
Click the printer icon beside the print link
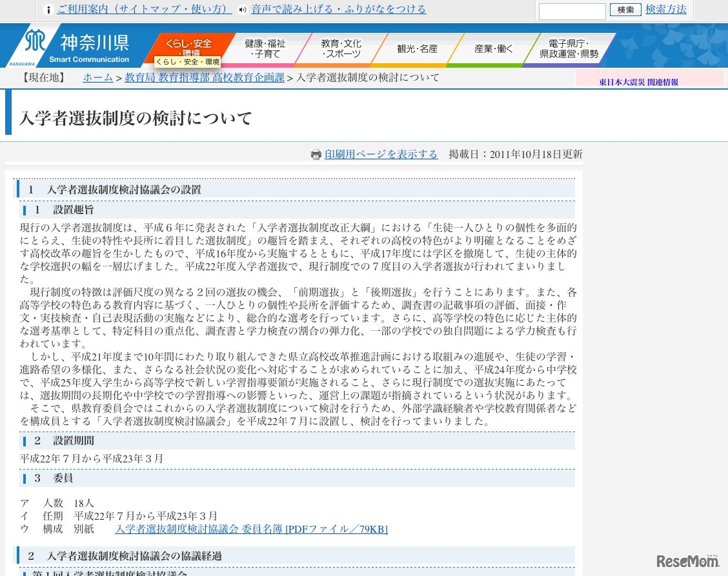[316, 155]
